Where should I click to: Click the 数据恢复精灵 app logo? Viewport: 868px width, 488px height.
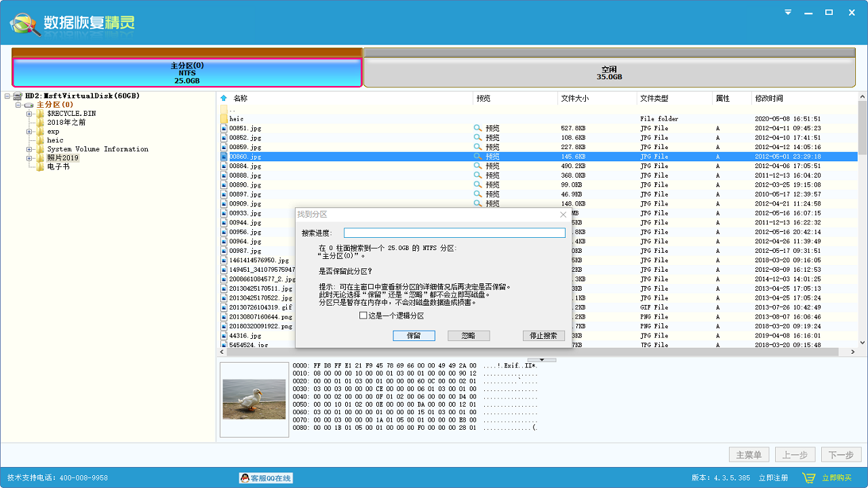point(25,24)
